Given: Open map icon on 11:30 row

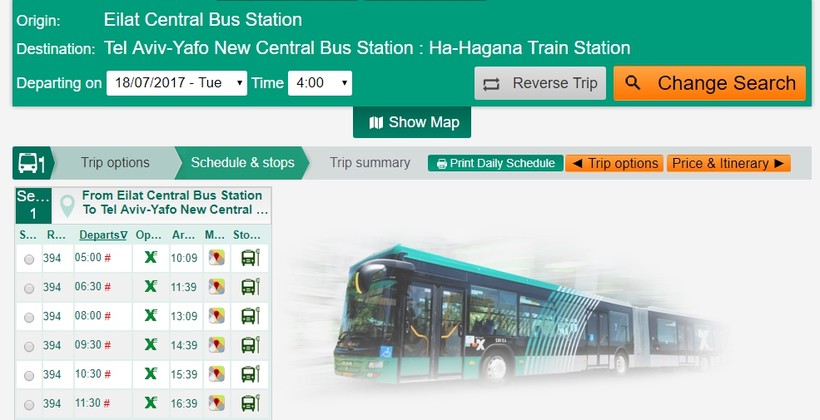Looking at the screenshot, I should pos(217,403).
